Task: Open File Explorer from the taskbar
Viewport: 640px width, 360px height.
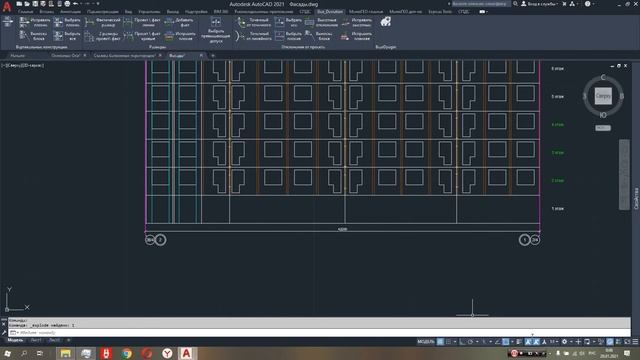Action: [65, 353]
